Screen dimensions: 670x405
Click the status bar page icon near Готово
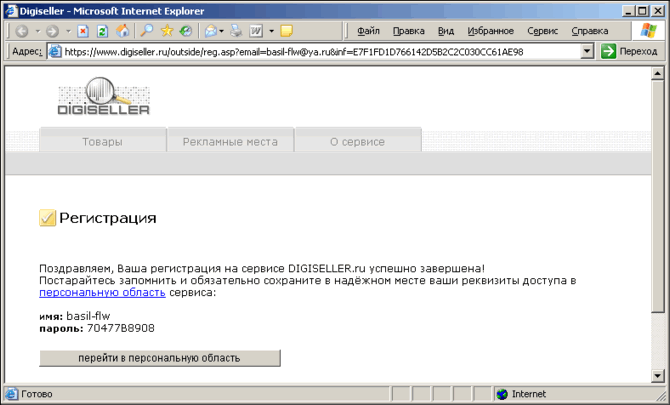point(11,394)
